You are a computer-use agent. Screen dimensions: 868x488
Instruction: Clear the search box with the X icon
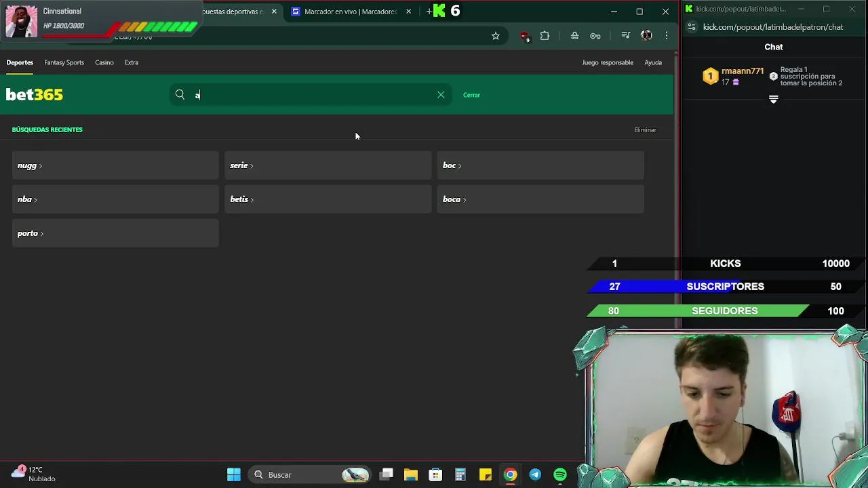(441, 95)
